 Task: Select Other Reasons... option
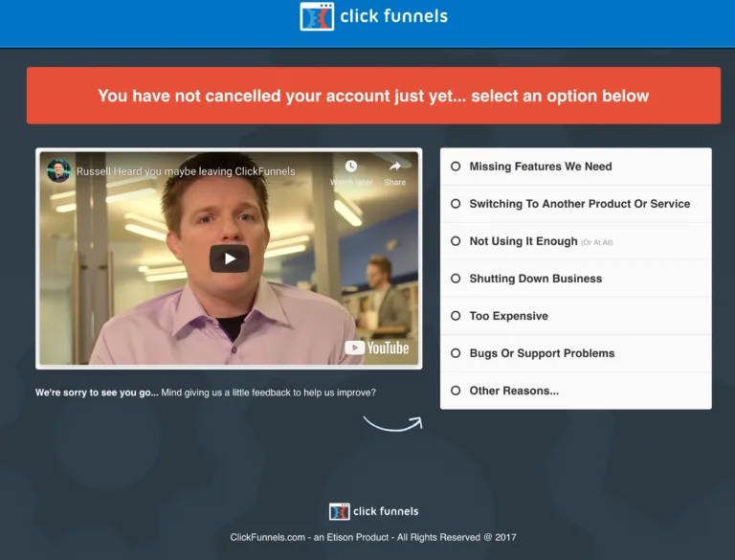pyautogui.click(x=575, y=391)
